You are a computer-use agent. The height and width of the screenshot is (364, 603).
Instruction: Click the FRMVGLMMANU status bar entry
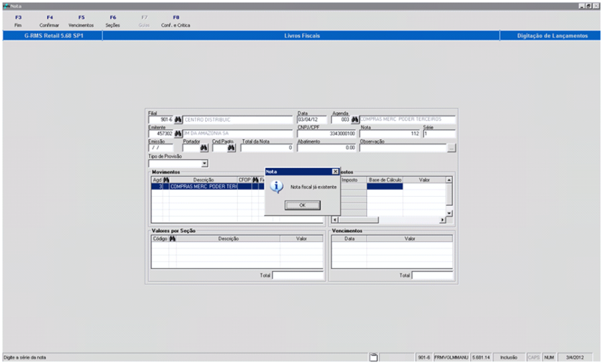coord(451,357)
